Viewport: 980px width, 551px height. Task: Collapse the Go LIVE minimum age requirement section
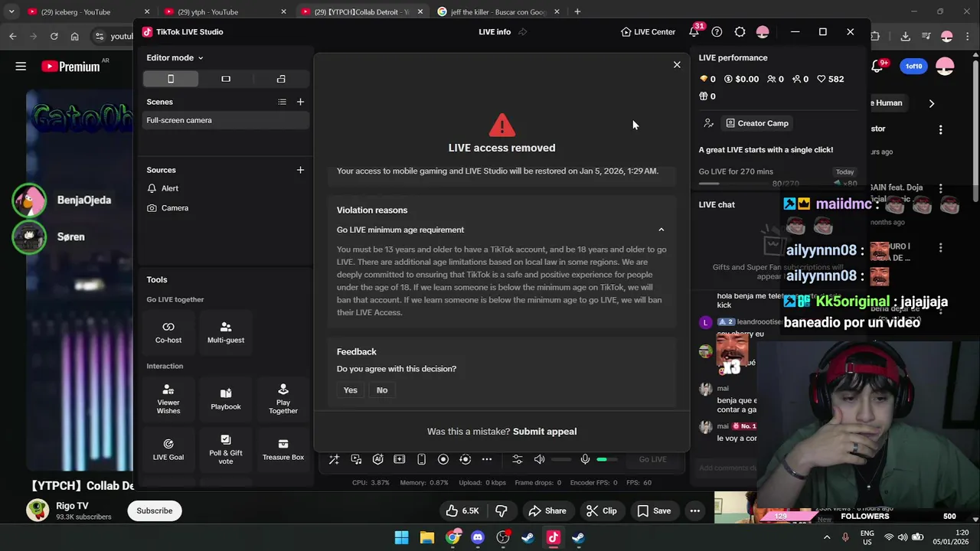661,230
